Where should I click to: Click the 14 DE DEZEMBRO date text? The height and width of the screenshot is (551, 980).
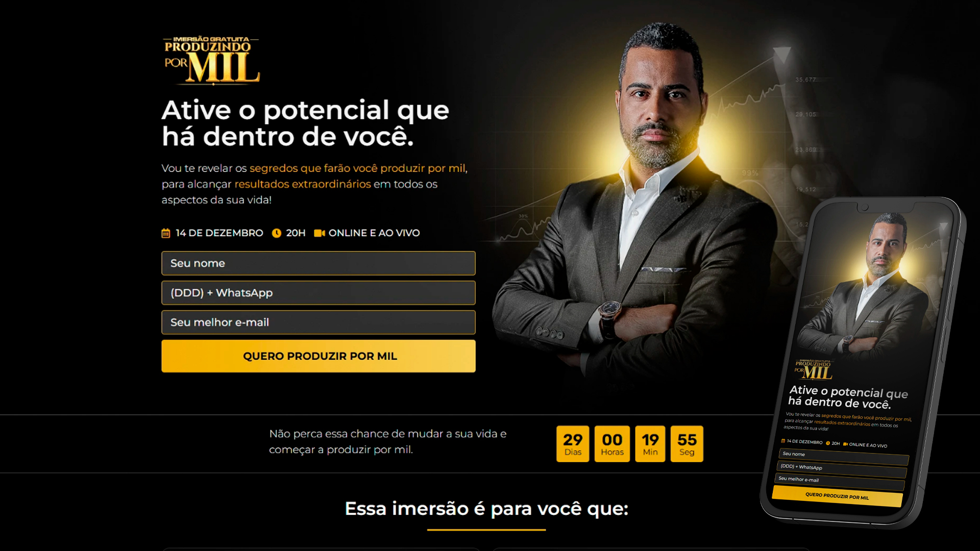click(219, 233)
